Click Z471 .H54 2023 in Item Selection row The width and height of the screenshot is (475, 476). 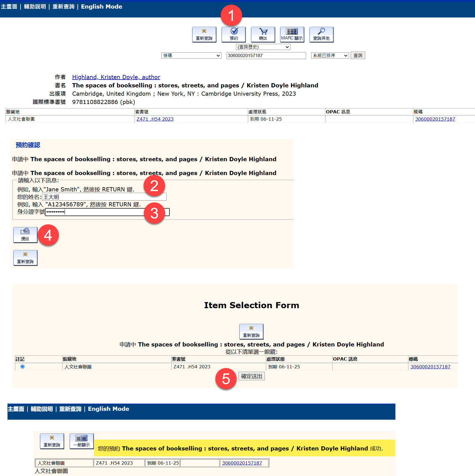192,367
